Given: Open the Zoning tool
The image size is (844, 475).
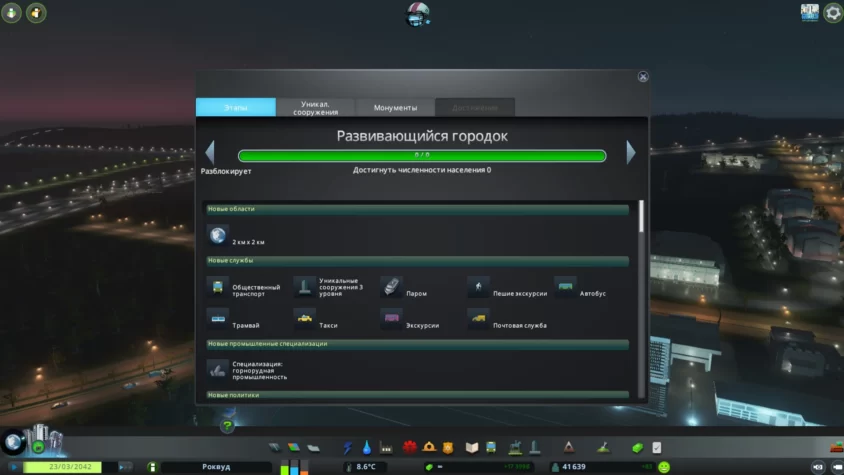Looking at the screenshot, I should pyautogui.click(x=294, y=447).
